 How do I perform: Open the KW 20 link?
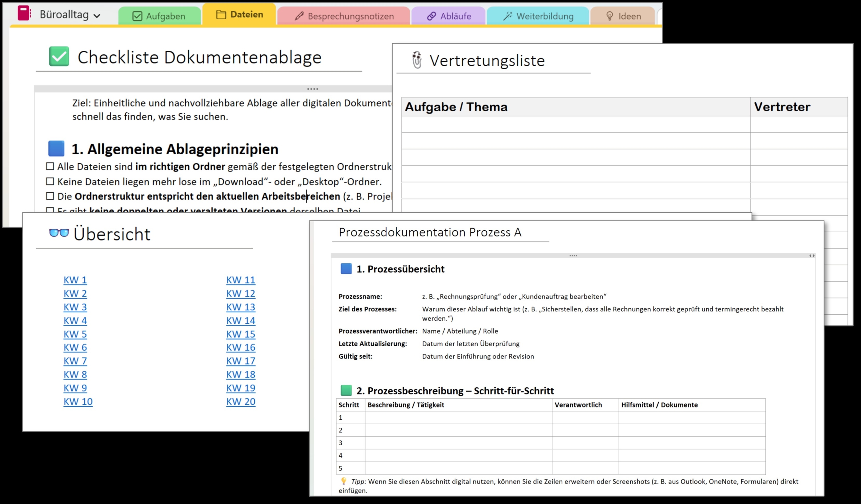pos(240,401)
